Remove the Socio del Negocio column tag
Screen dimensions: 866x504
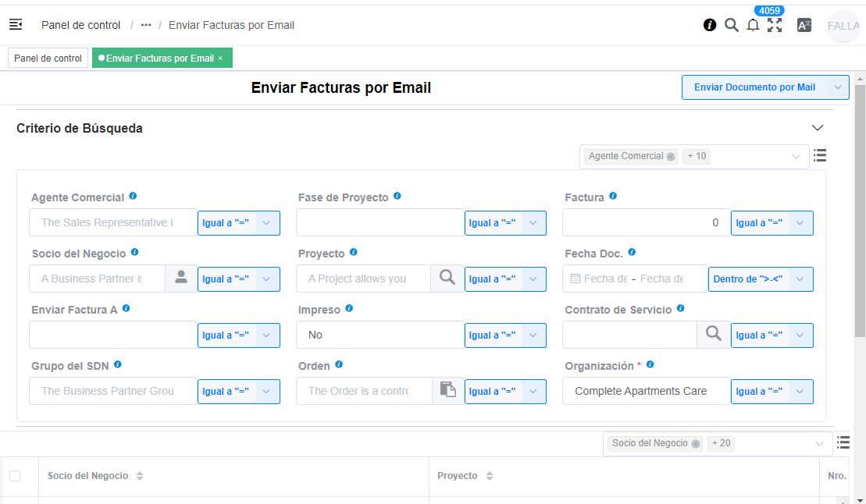tap(695, 444)
